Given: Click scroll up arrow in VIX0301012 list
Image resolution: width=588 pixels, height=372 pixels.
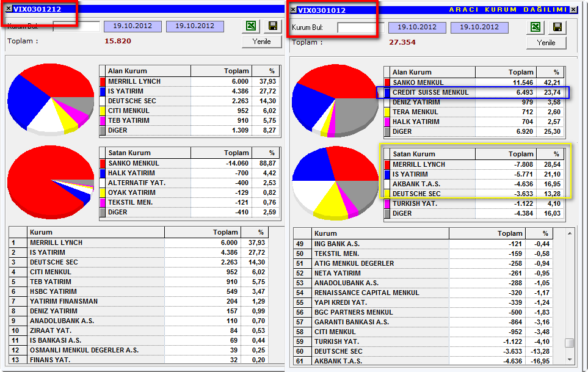Looking at the screenshot, I should pyautogui.click(x=570, y=233).
